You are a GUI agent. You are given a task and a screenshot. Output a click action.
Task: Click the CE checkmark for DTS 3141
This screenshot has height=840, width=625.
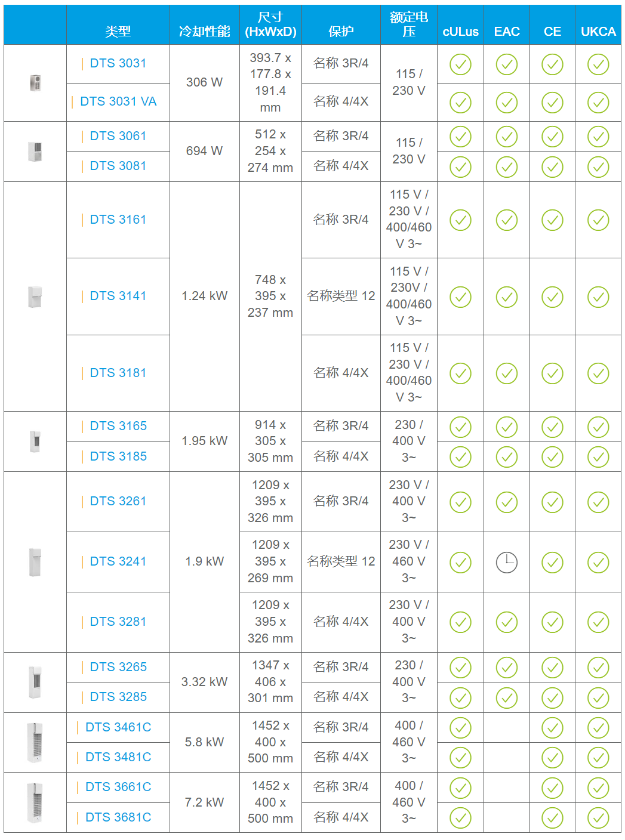click(552, 297)
